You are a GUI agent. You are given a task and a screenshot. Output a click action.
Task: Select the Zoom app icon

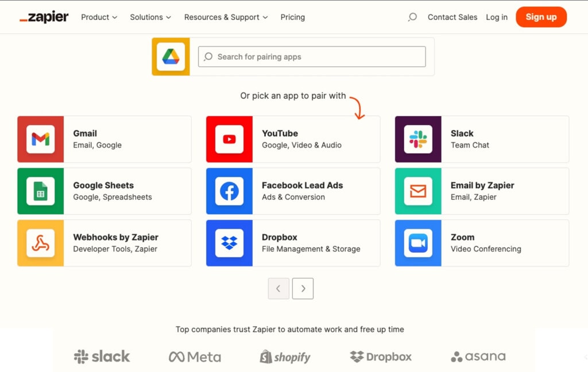pos(418,243)
